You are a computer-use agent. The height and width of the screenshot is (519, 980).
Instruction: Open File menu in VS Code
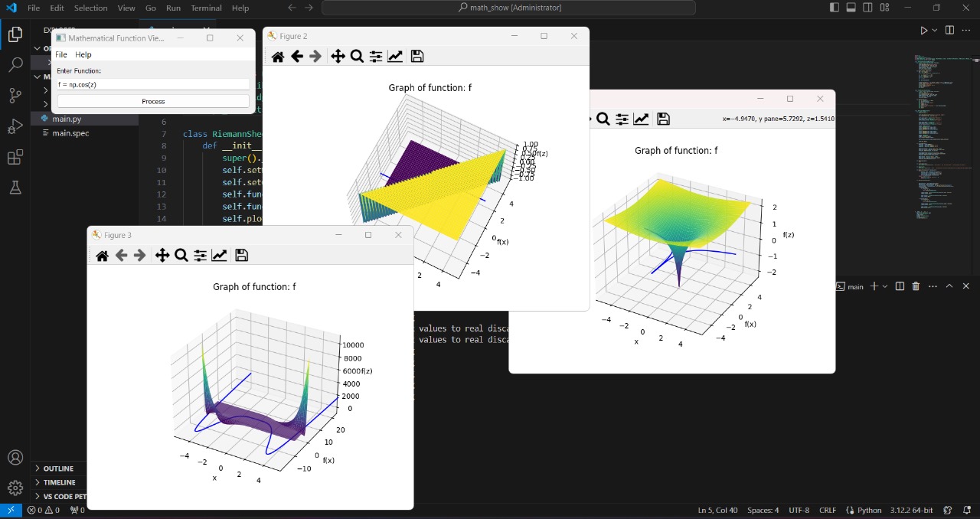(34, 8)
